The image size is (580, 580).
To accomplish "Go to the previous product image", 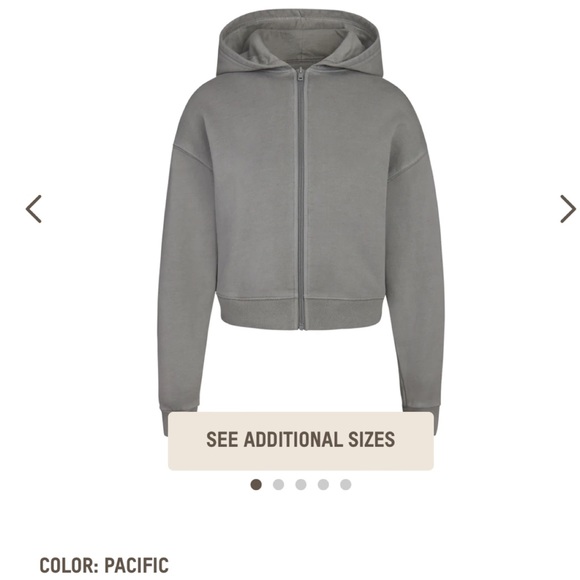I will point(34,209).
